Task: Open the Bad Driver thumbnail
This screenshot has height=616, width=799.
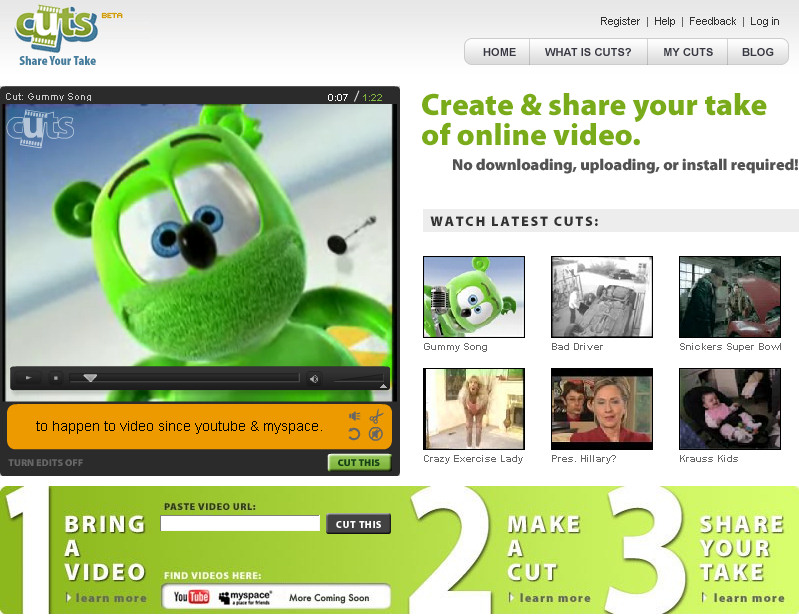Action: tap(602, 297)
